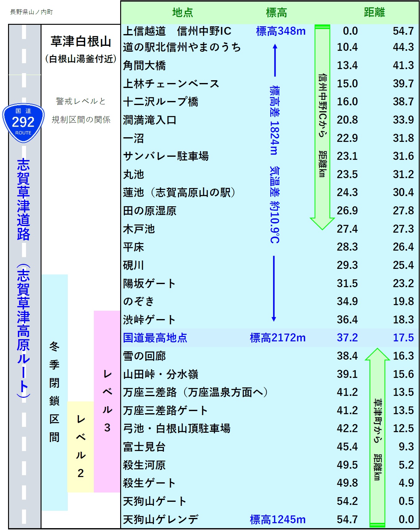Click the green downward arrow from 信州中野IC
Viewport: 420px width, 530px height.
[x=322, y=127]
